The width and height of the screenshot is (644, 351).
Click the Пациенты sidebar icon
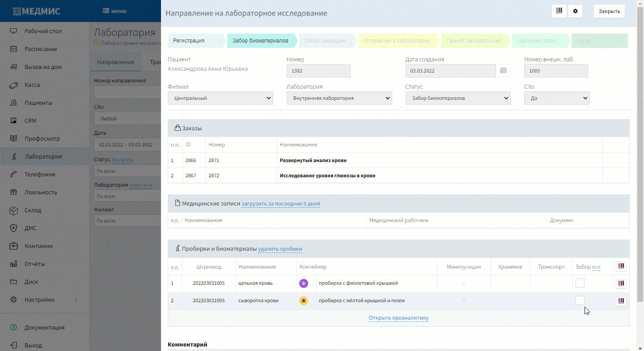[13, 103]
